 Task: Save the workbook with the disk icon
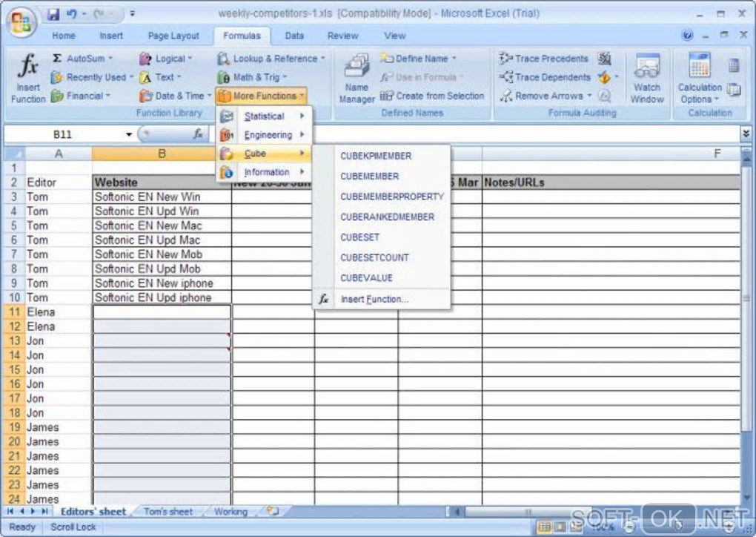[53, 14]
